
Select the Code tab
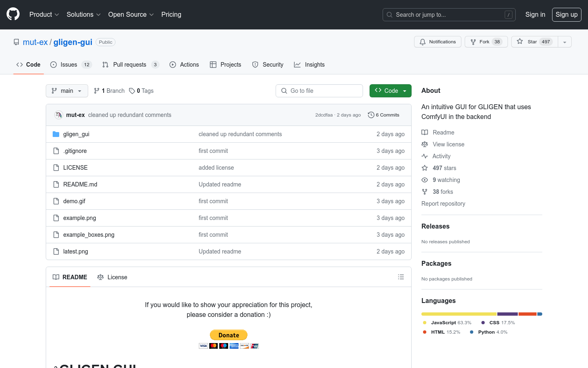click(29, 65)
